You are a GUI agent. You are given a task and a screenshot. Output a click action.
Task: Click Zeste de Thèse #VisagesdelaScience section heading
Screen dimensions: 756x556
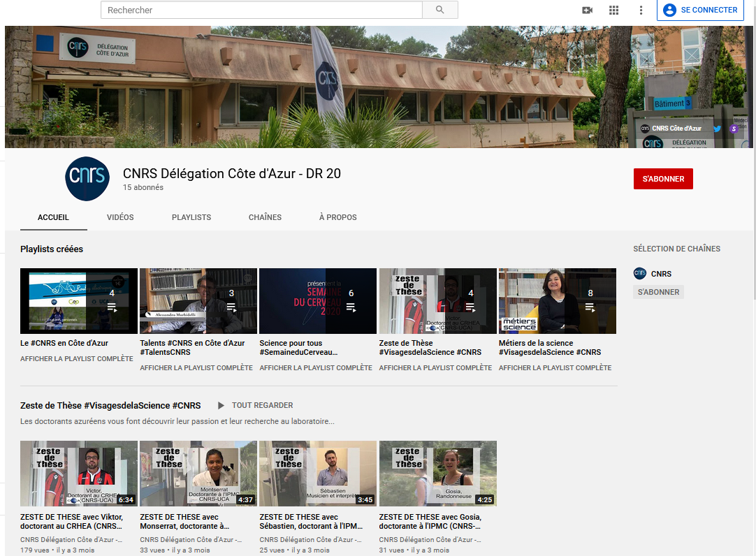(110, 406)
